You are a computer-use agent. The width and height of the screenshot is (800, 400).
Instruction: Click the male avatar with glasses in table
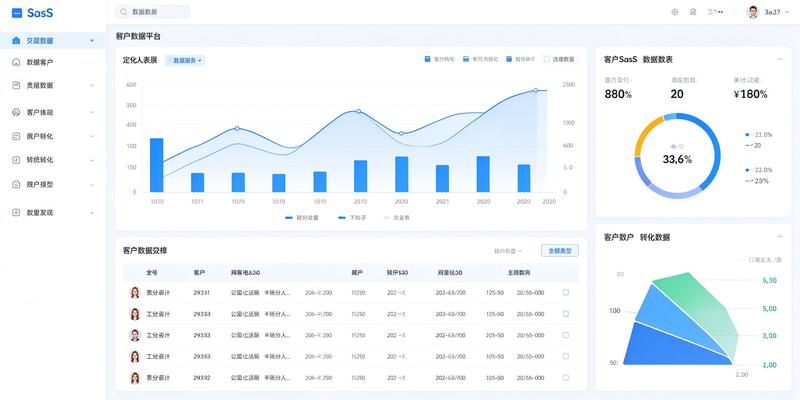point(135,335)
